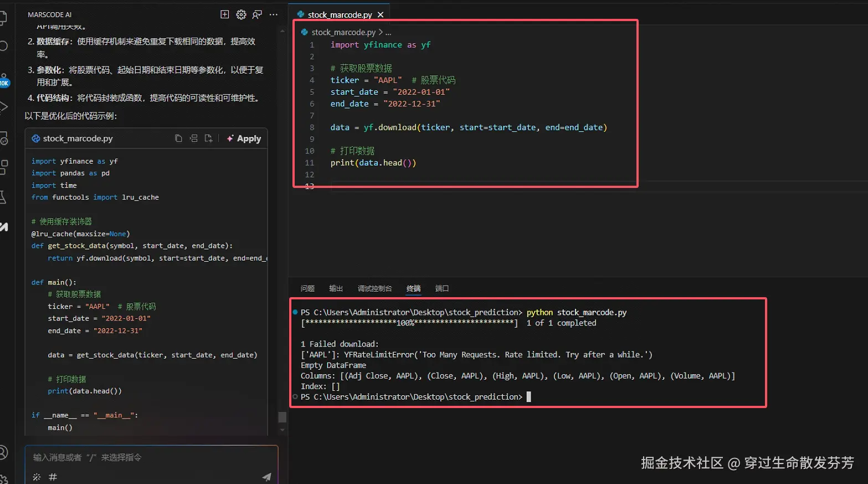Expand the breadcrumb ellipsis item
The image size is (868, 484).
click(x=388, y=32)
